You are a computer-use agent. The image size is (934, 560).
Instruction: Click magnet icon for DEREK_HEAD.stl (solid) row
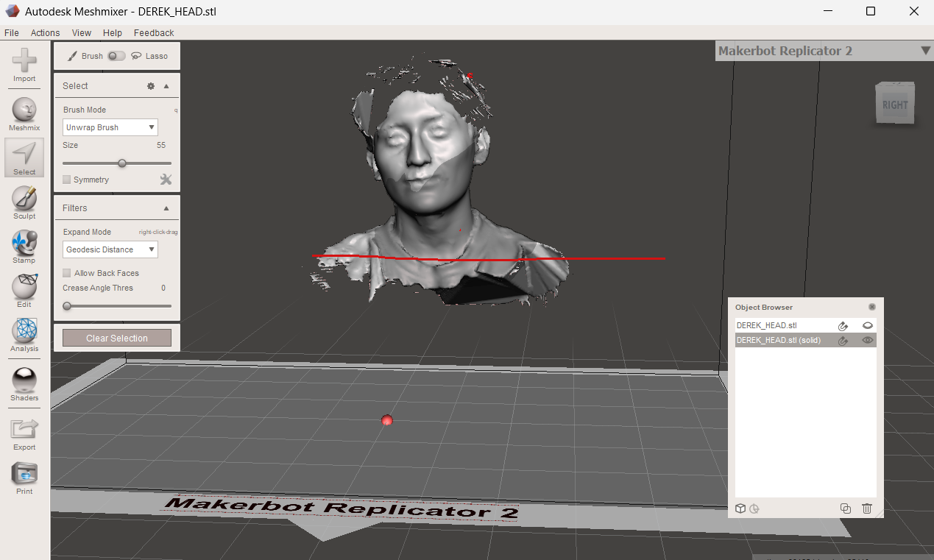[843, 341]
